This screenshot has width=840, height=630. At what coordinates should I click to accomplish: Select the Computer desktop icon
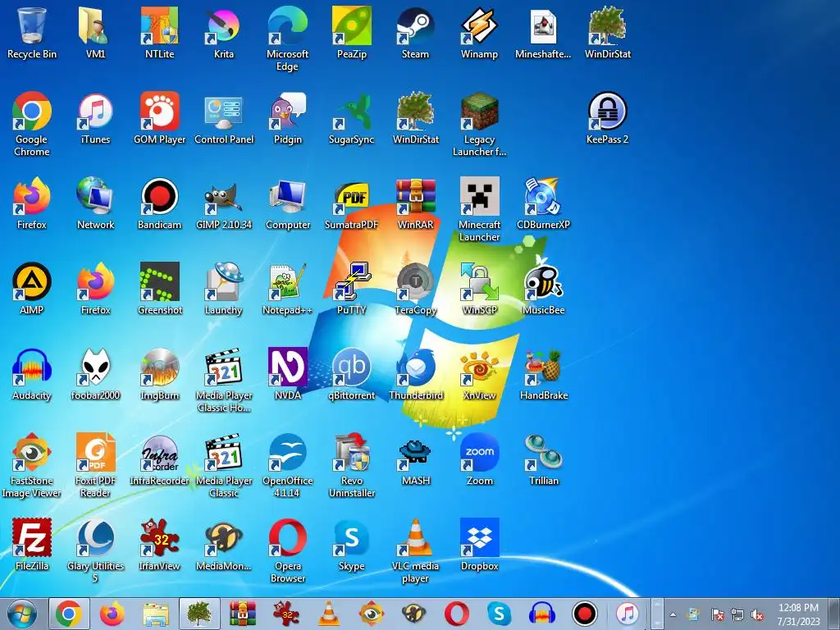[287, 203]
